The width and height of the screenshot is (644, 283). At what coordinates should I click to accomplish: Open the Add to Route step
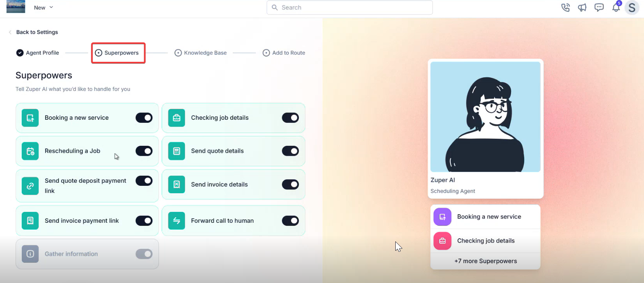[284, 53]
